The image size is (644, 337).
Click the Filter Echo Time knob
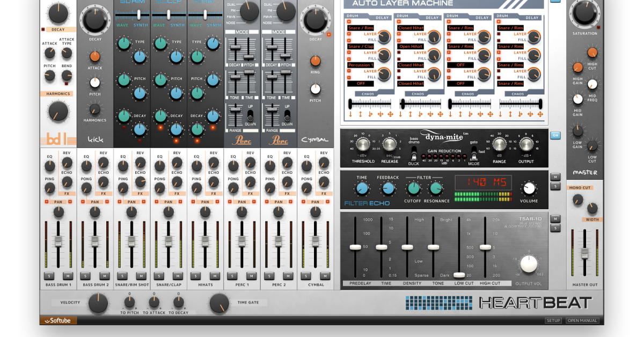tap(362, 188)
